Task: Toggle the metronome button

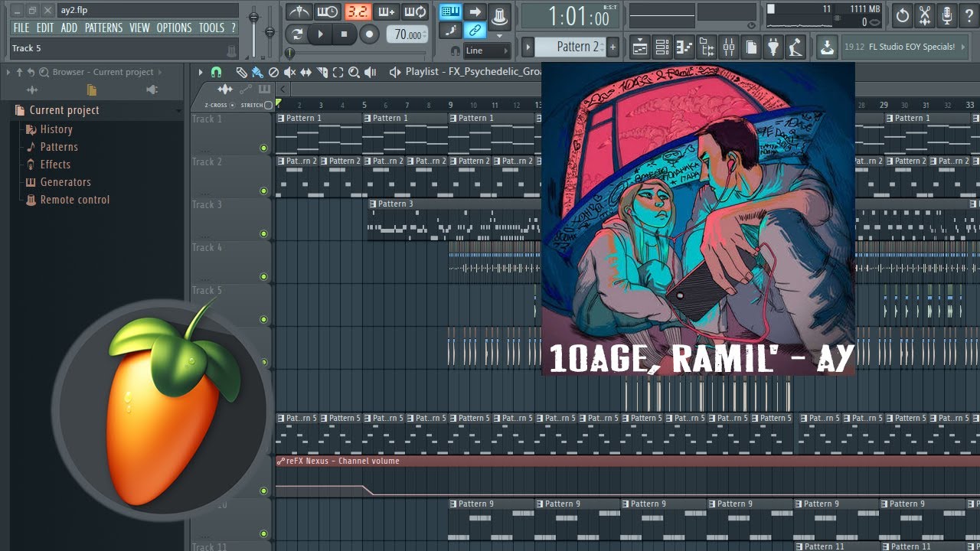Action: click(x=299, y=12)
